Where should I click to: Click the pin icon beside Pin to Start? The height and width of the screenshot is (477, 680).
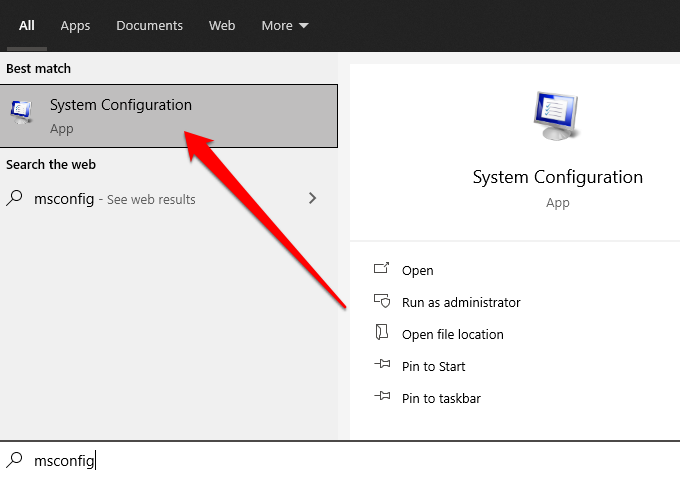(x=381, y=366)
